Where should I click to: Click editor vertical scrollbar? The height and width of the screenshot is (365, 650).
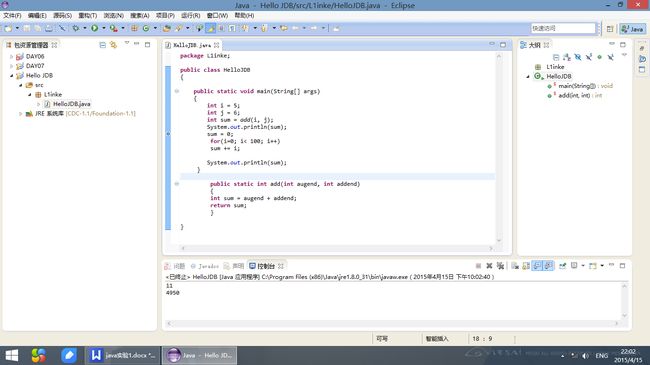[x=499, y=148]
